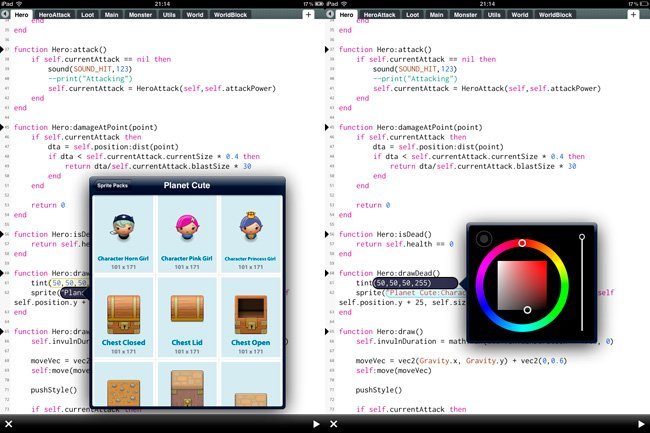This screenshot has width=650, height=433.
Task: Collapse Hero:drawDead() in the right screen
Action: [327, 273]
